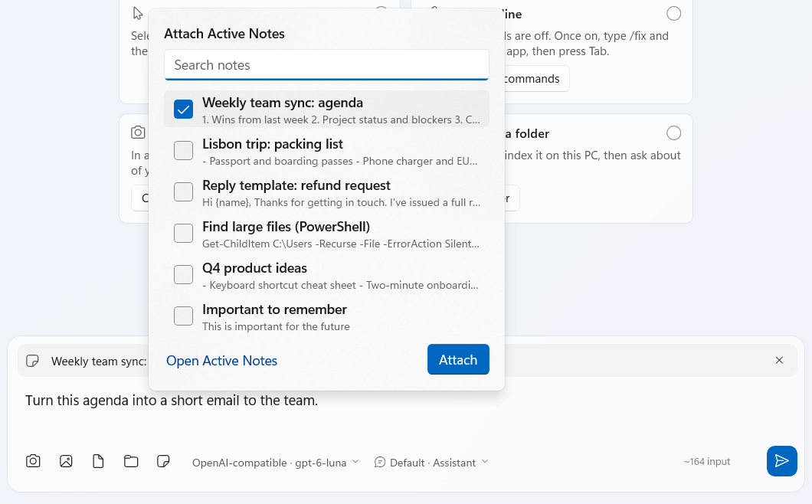Screen dimensions: 812x504
Task: Click the attach image icon in composer
Action: coord(66,461)
